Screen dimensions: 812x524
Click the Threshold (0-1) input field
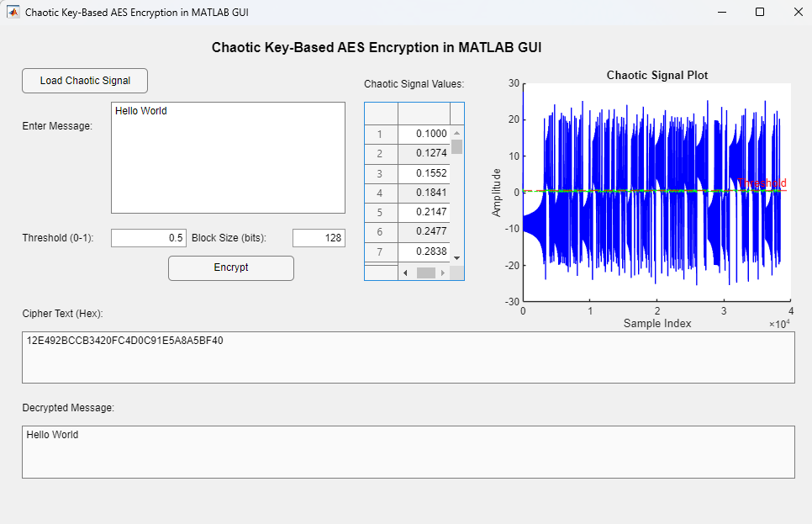click(149, 238)
